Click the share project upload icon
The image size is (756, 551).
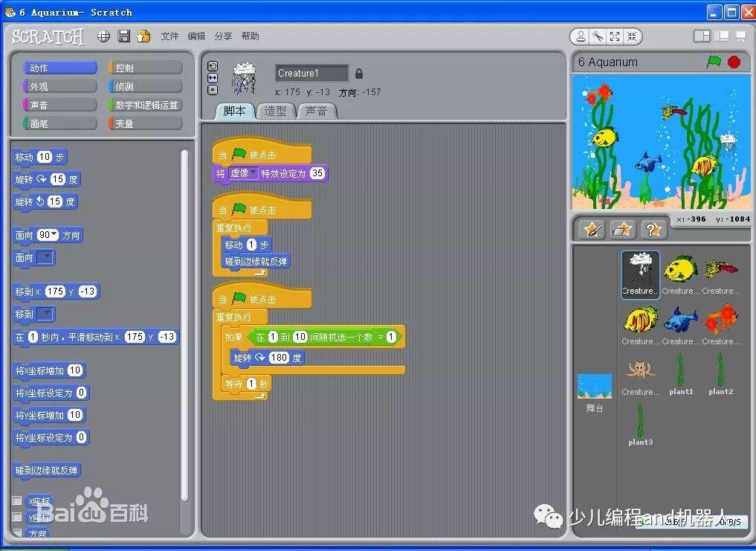[143, 36]
